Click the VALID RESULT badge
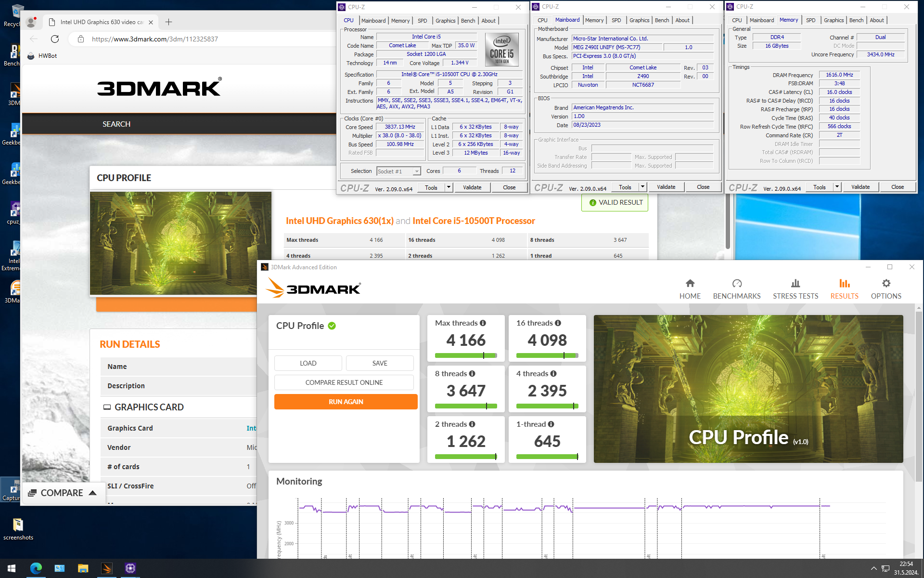 [x=615, y=203]
